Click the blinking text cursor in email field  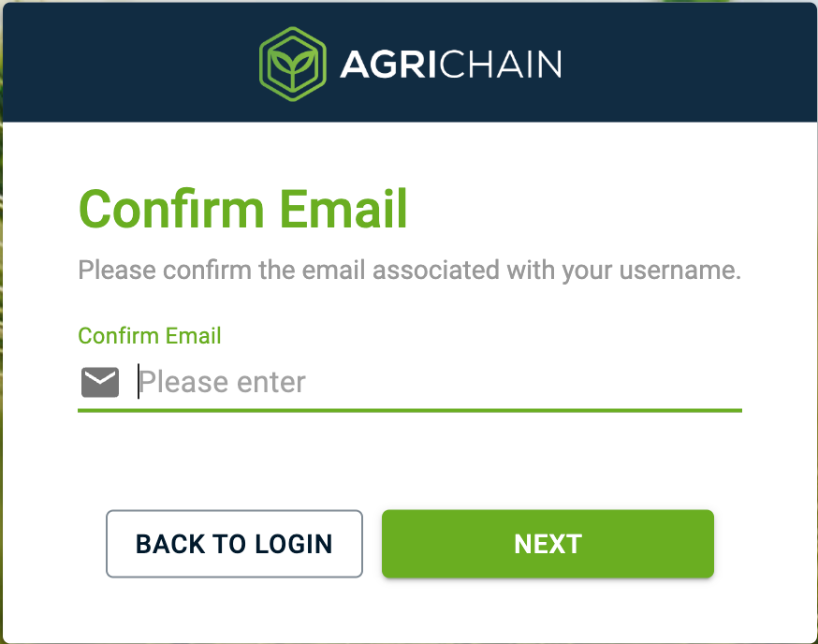(139, 382)
